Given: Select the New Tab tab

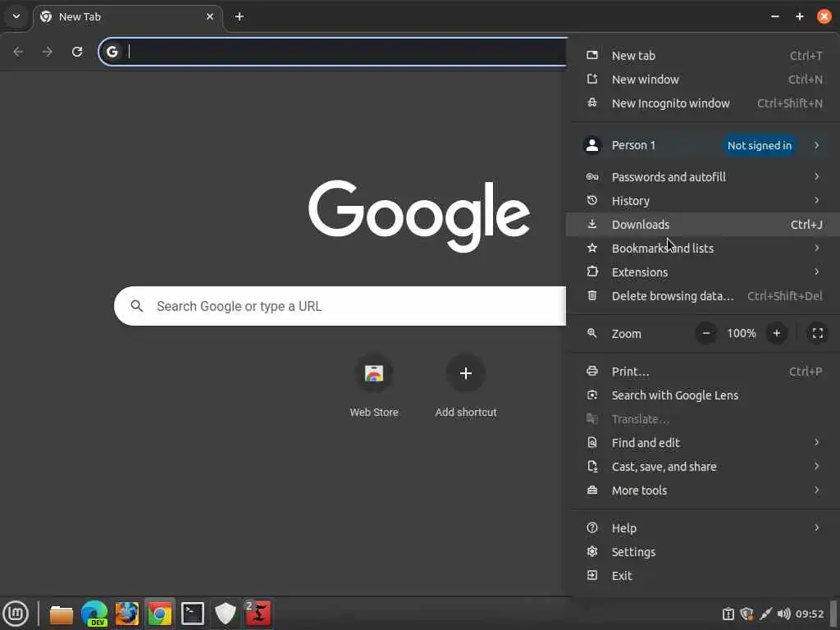Looking at the screenshot, I should tap(128, 17).
